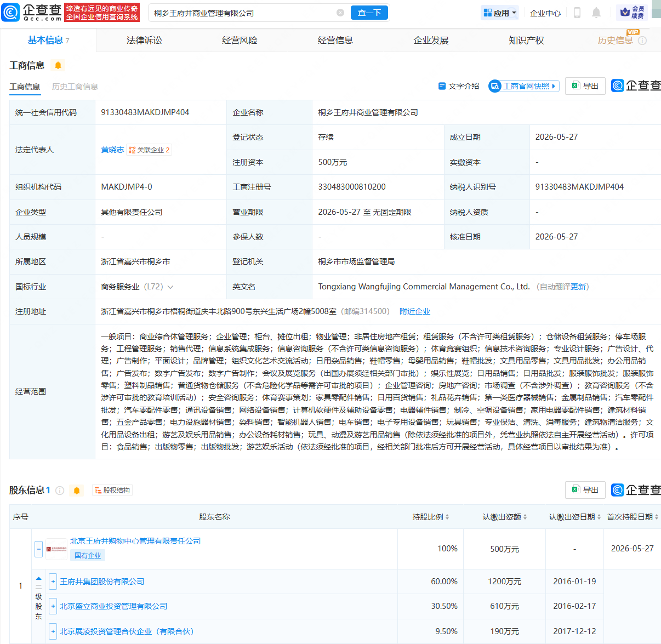Viewport: 661px width, 644px height.
Task: Select 工商信息 sub-tab
Action: 25,87
